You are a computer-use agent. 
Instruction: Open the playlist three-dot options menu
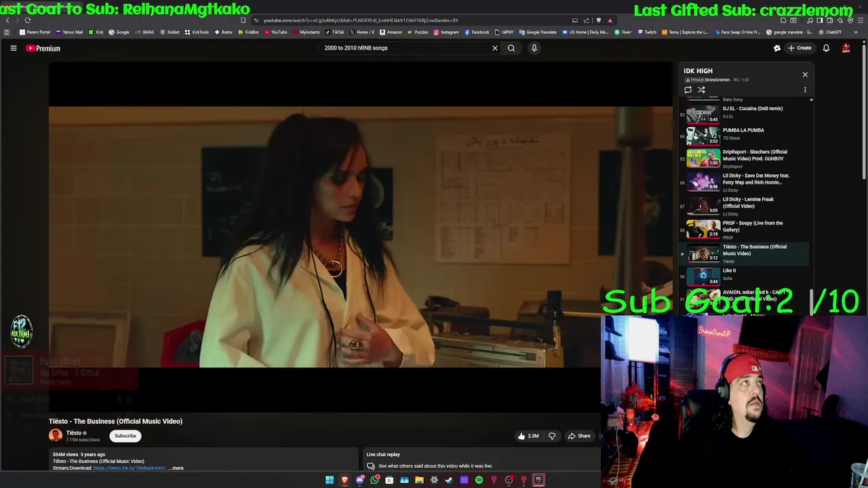[805, 89]
